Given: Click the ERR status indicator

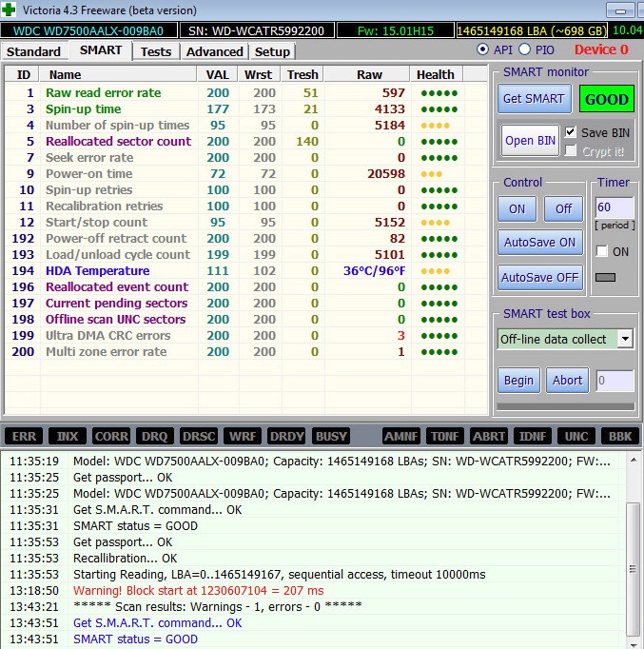Looking at the screenshot, I should [x=24, y=436].
